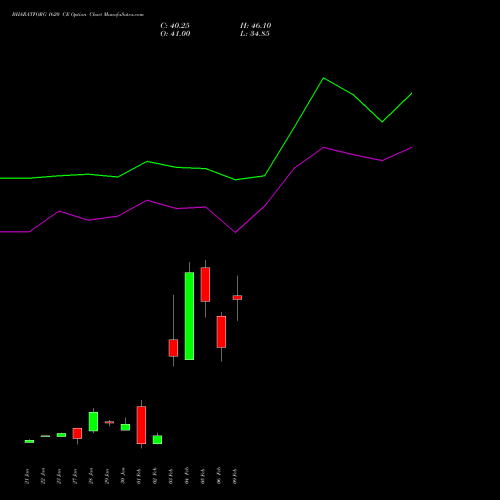Click the 22 Jan date label
Screen dimensions: 500x500
point(43,476)
